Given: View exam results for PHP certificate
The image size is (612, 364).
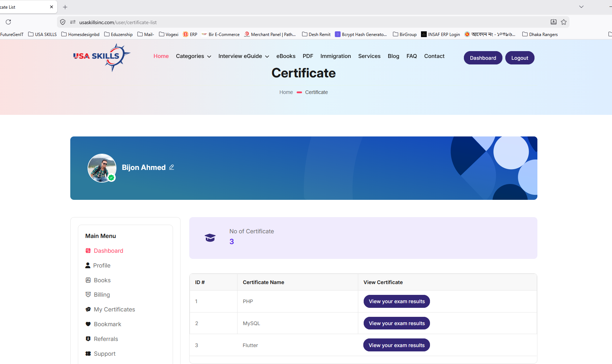Looking at the screenshot, I should 397,301.
